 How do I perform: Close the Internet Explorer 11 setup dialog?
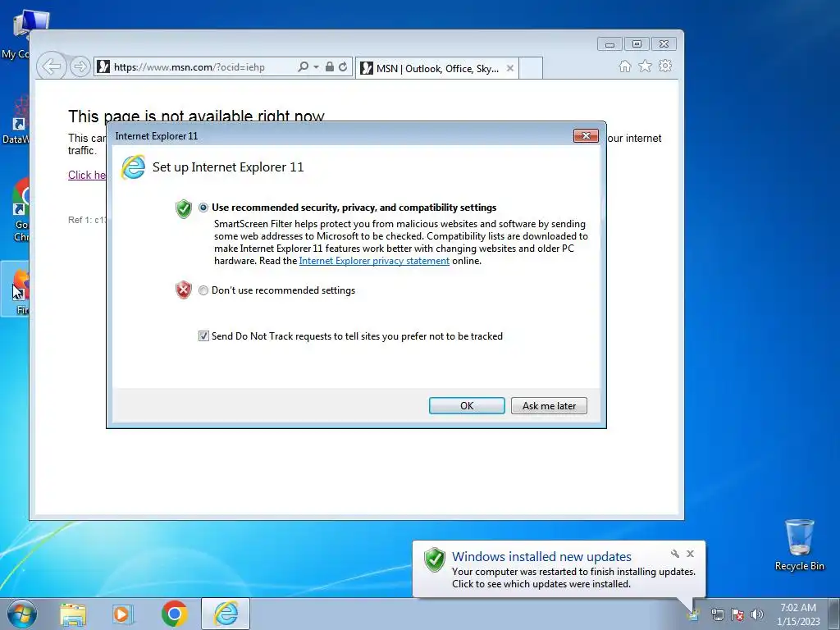click(586, 136)
